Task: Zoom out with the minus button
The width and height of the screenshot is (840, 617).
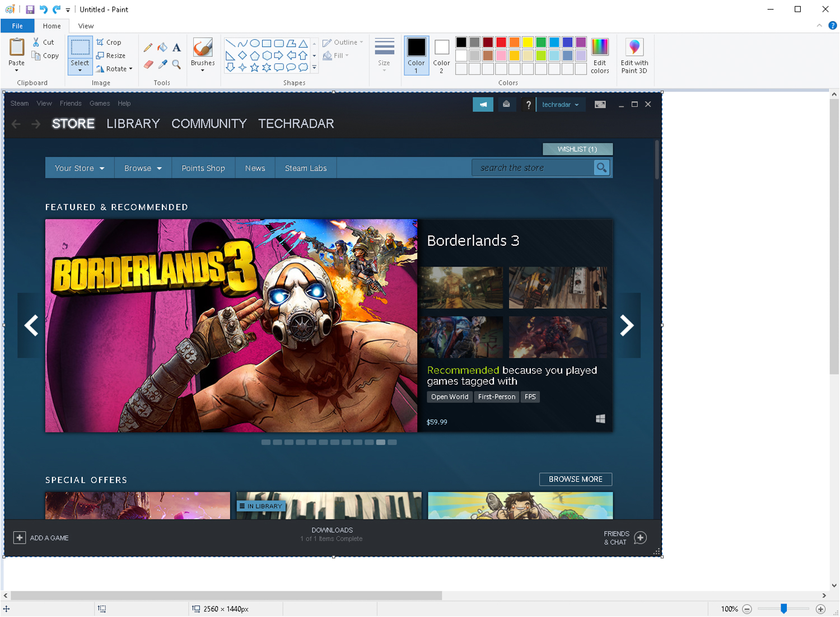Action: 747,609
